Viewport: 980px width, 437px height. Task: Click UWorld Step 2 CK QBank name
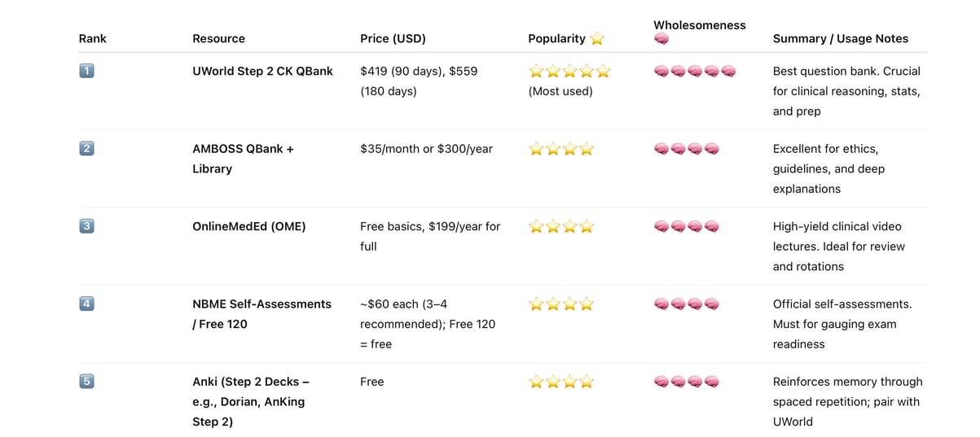[262, 71]
